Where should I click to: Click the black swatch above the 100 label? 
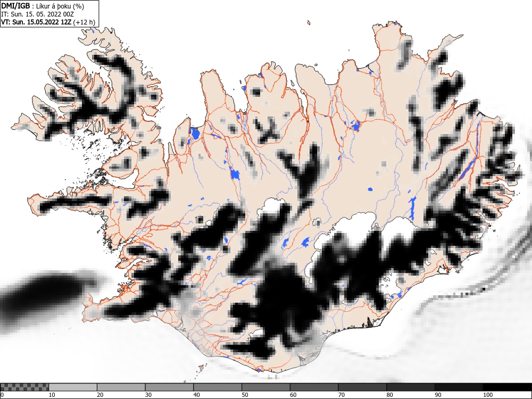(x=507, y=387)
